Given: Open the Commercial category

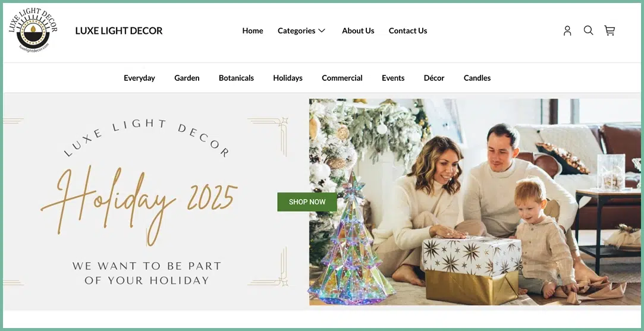Looking at the screenshot, I should 342,78.
